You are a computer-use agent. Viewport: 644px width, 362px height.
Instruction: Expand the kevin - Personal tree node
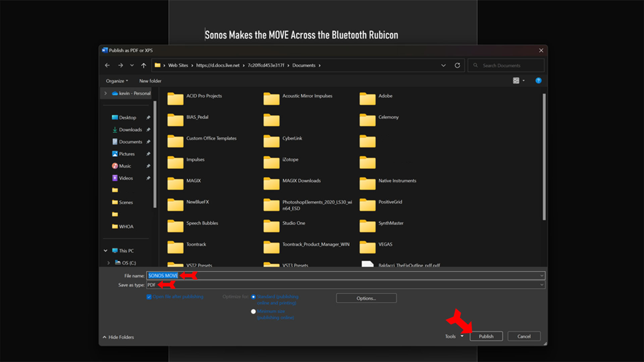point(106,93)
